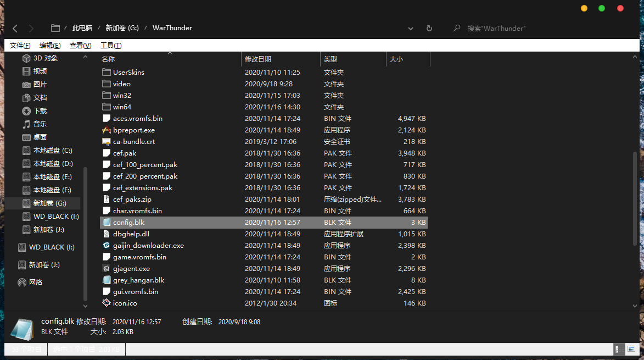Open the address history dropdown chevron
644x360 pixels.
(410, 29)
